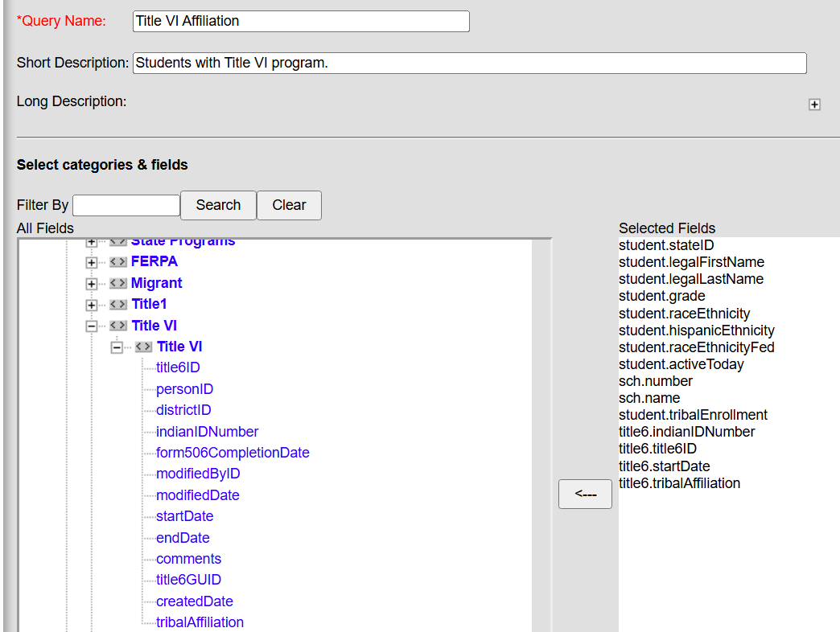Expand the Title1 tree branch
The height and width of the screenshot is (632, 840).
point(91,304)
